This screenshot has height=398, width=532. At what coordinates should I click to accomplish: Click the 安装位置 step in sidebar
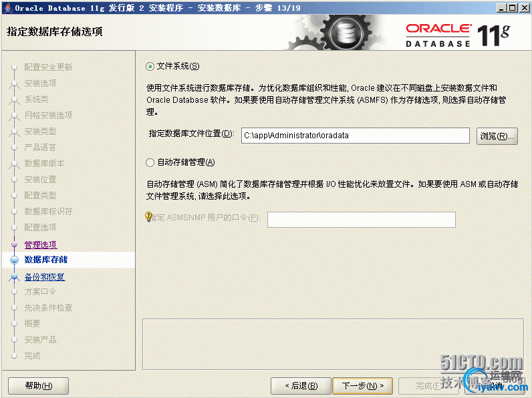pos(40,180)
